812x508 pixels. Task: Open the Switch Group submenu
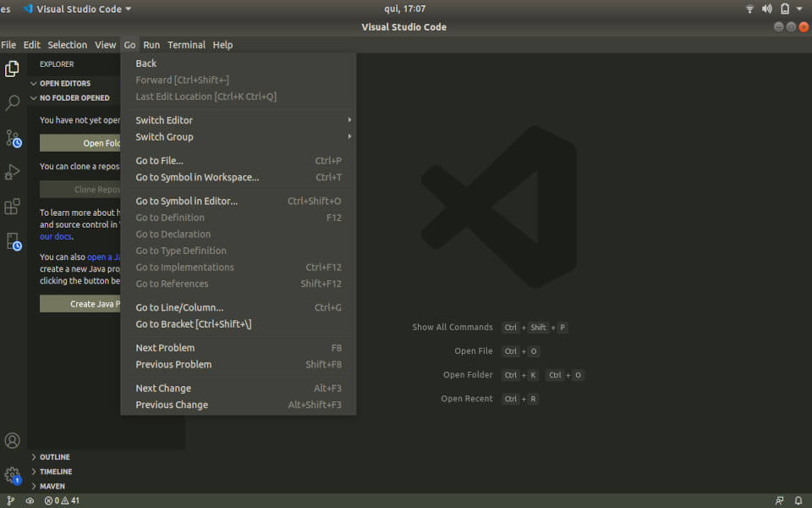(239, 137)
